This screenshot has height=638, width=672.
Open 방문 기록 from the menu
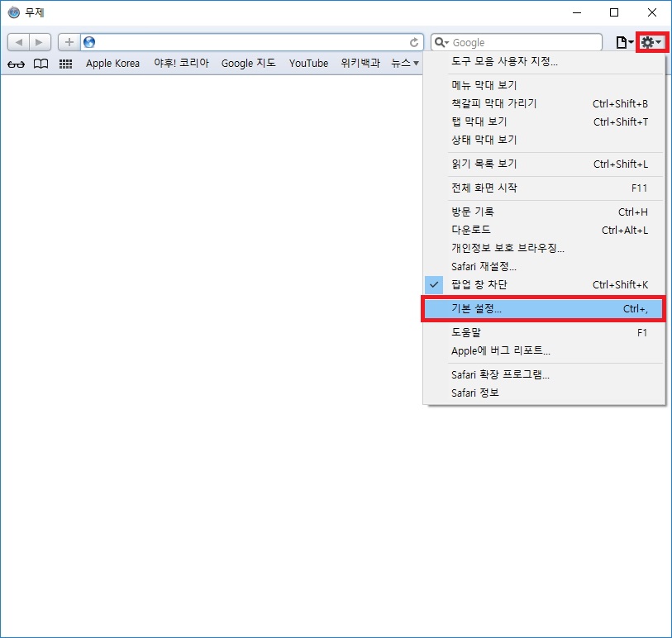[x=544, y=212]
